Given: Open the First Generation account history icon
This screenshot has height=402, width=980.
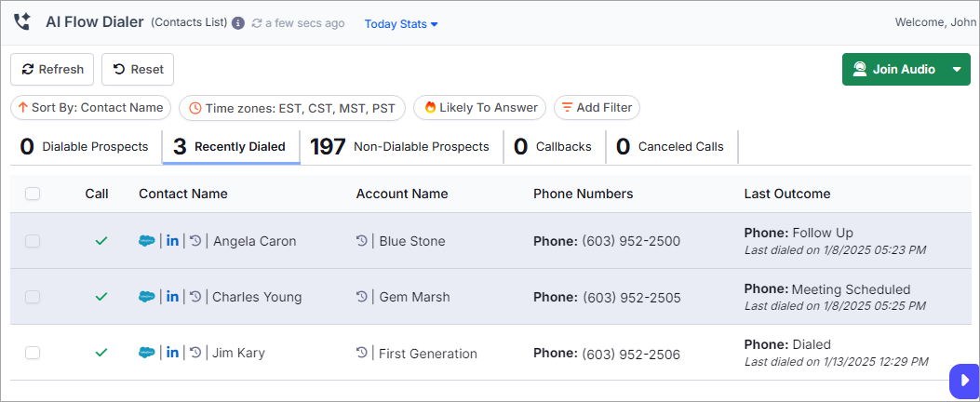Looking at the screenshot, I should click(362, 354).
